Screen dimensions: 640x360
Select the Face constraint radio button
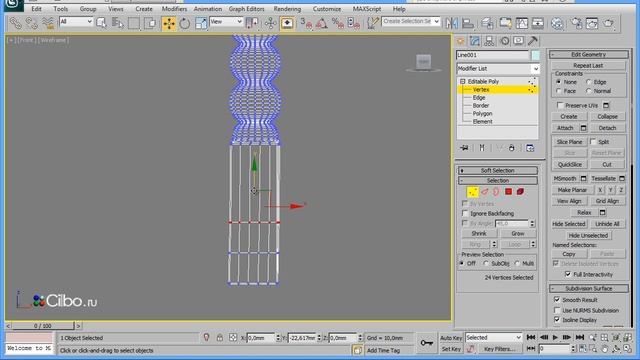coord(559,91)
